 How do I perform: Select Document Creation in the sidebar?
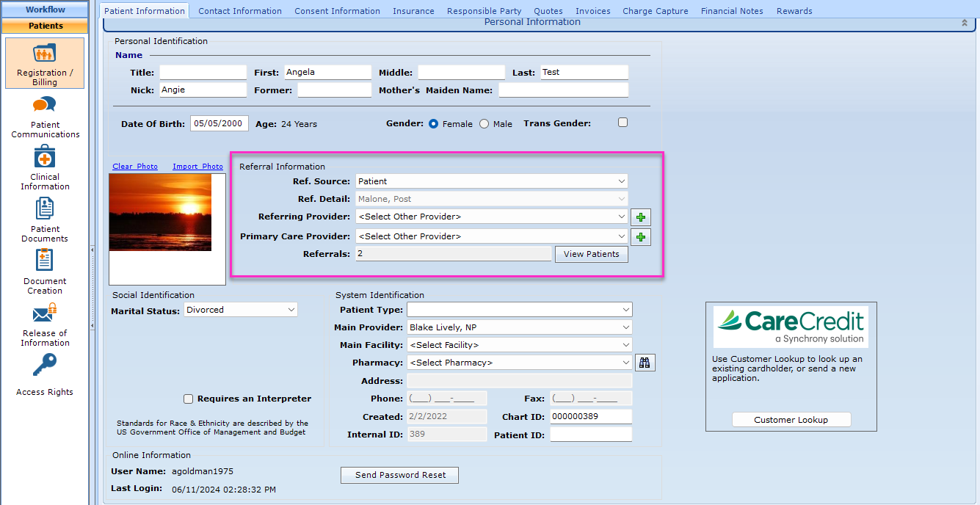44,270
